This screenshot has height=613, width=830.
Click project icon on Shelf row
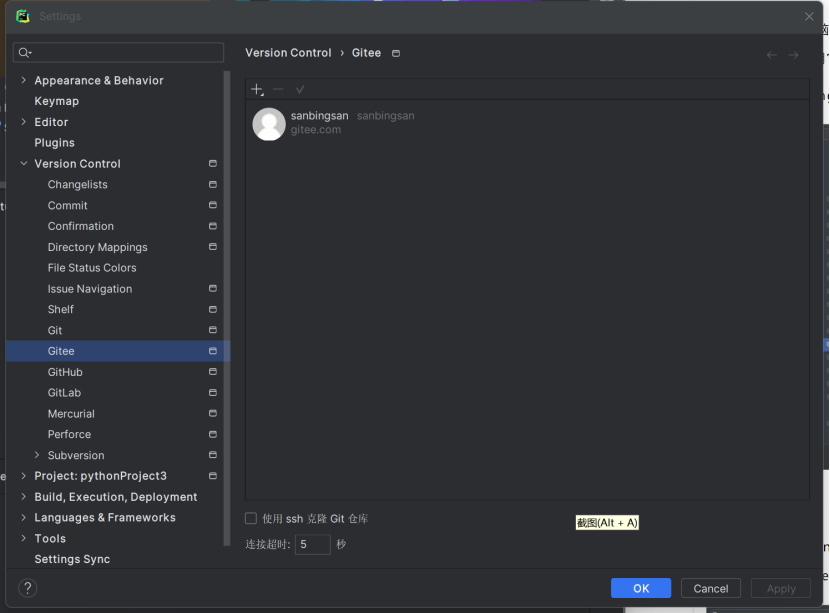pos(213,309)
